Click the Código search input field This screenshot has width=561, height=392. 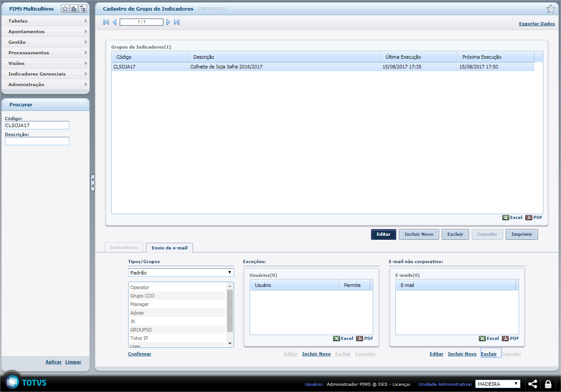pyautogui.click(x=37, y=125)
